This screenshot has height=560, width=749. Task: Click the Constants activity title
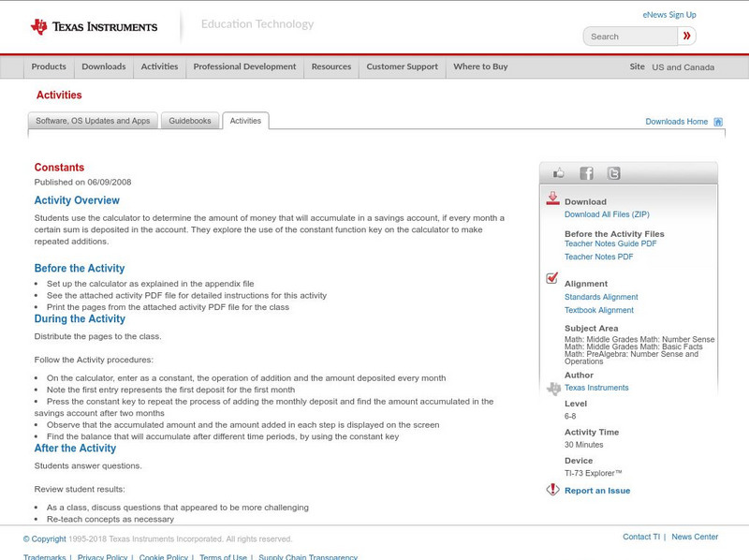pyautogui.click(x=59, y=168)
